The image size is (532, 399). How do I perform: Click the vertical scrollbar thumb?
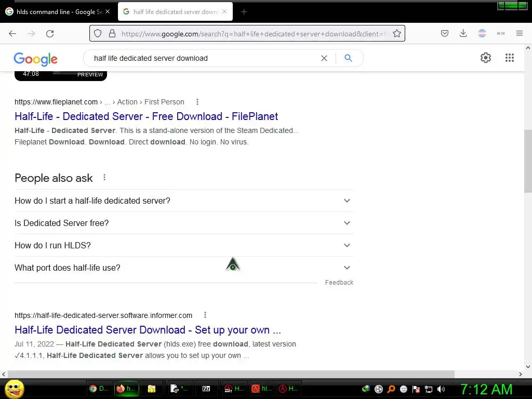tap(528, 161)
